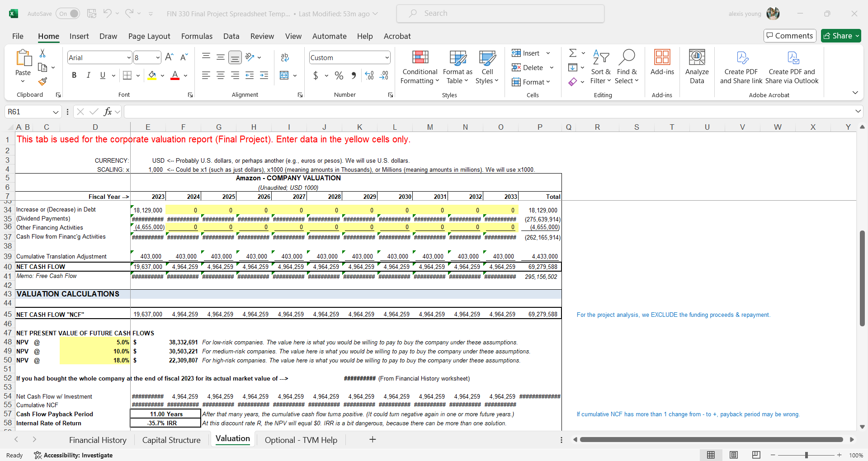
Task: Expand the Fill Color dropdown arrow
Action: point(162,75)
